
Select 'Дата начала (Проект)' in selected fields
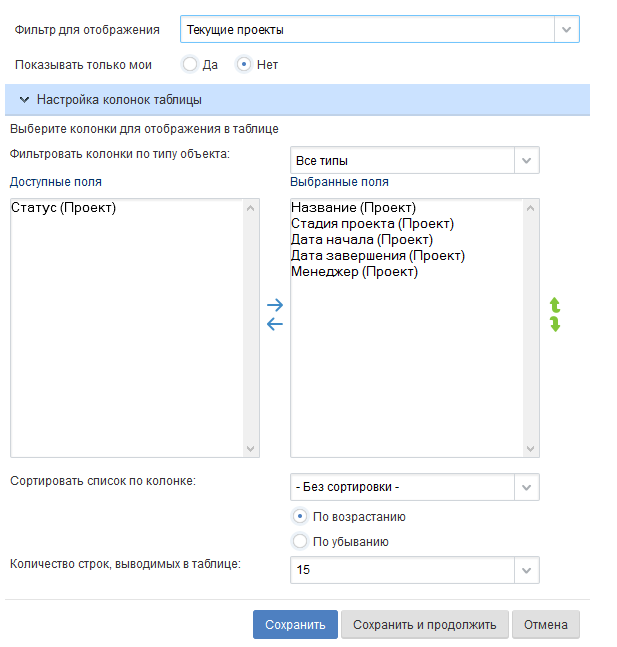pyautogui.click(x=361, y=240)
